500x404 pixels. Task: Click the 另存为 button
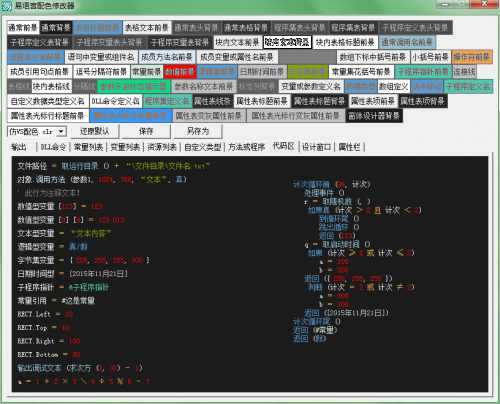click(x=198, y=131)
